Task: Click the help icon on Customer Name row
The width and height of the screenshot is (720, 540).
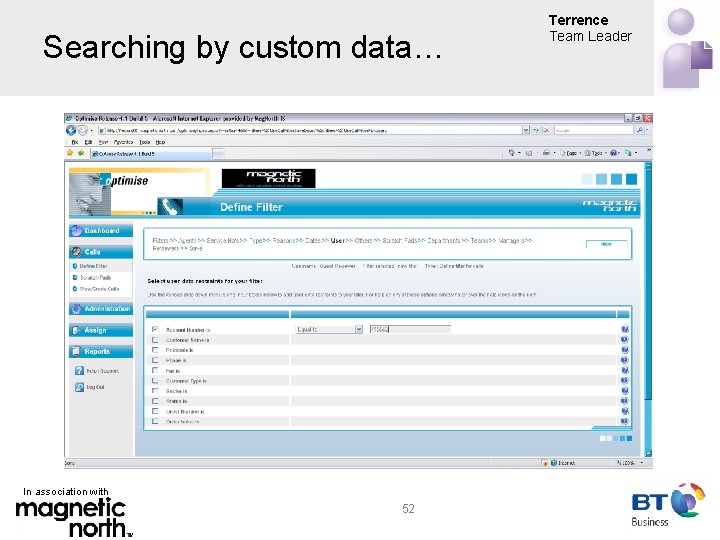Action: click(x=624, y=339)
